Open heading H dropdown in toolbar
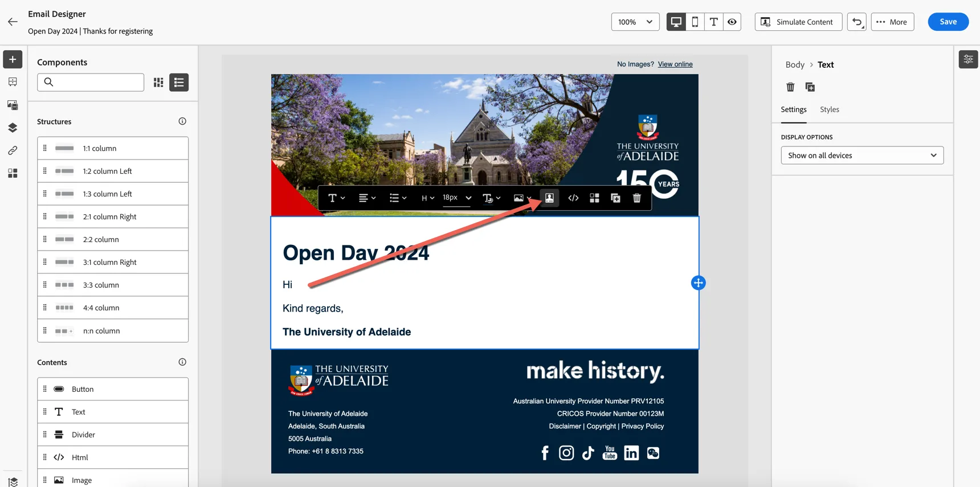Image resolution: width=980 pixels, height=487 pixels. tap(428, 198)
